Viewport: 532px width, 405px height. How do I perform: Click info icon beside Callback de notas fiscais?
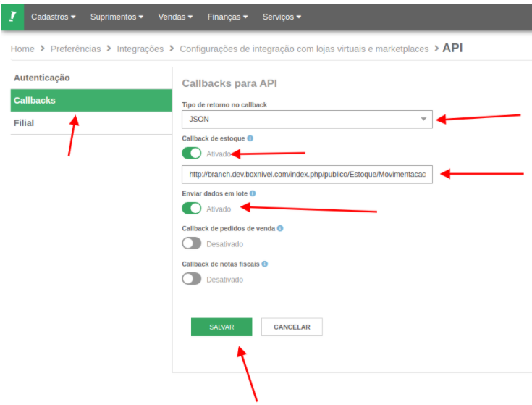pyautogui.click(x=265, y=264)
